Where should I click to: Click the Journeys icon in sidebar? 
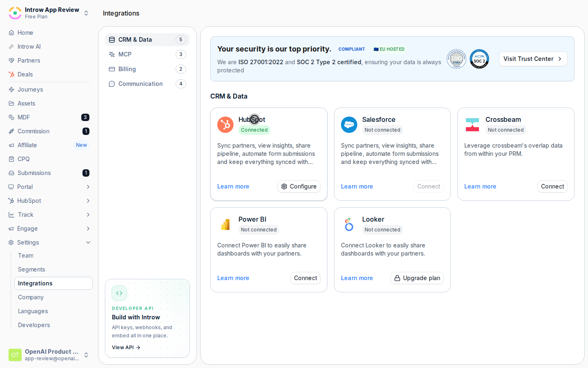tap(11, 90)
